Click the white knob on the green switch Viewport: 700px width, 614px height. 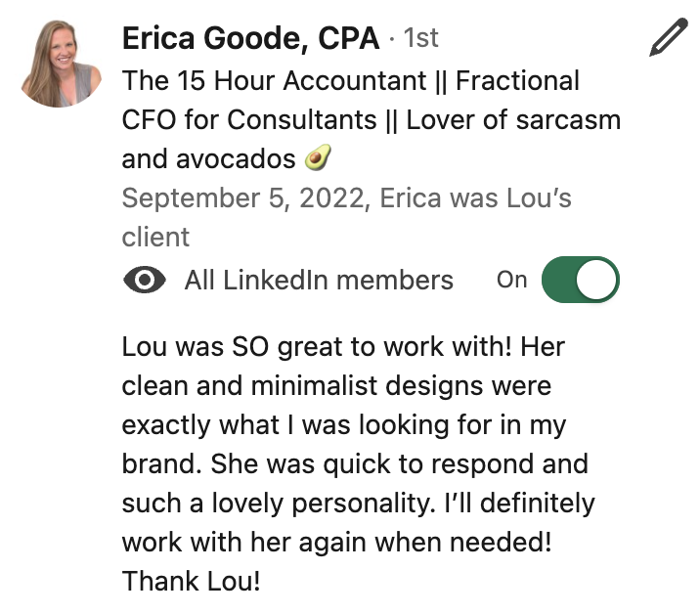(597, 281)
